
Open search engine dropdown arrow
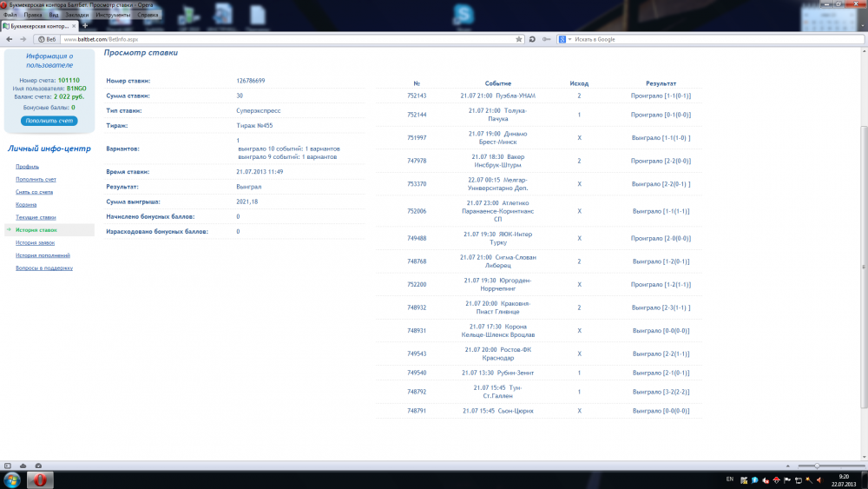569,39
